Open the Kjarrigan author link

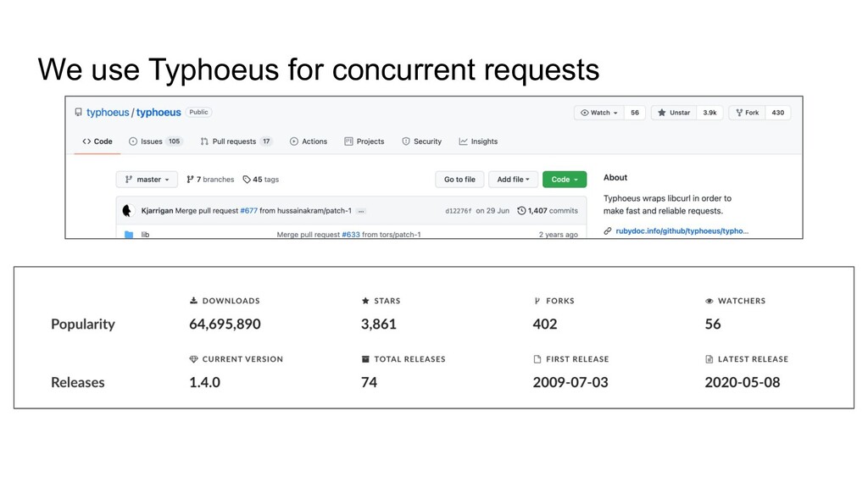click(157, 211)
